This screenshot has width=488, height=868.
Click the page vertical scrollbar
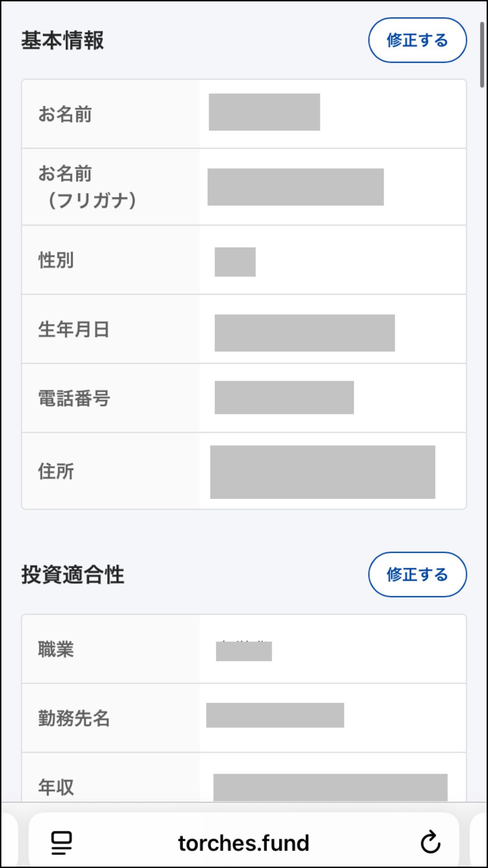tap(482, 54)
